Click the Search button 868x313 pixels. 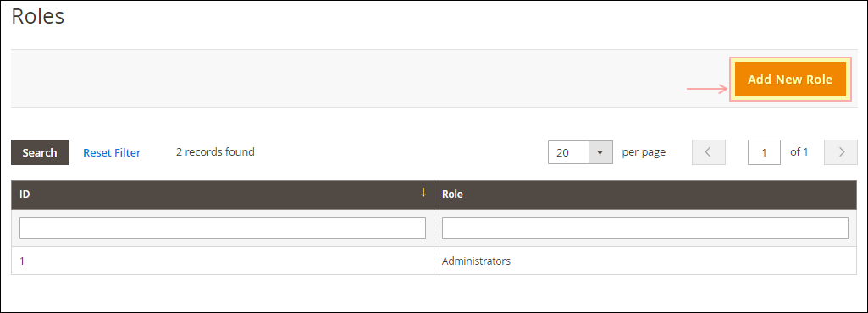[40, 152]
